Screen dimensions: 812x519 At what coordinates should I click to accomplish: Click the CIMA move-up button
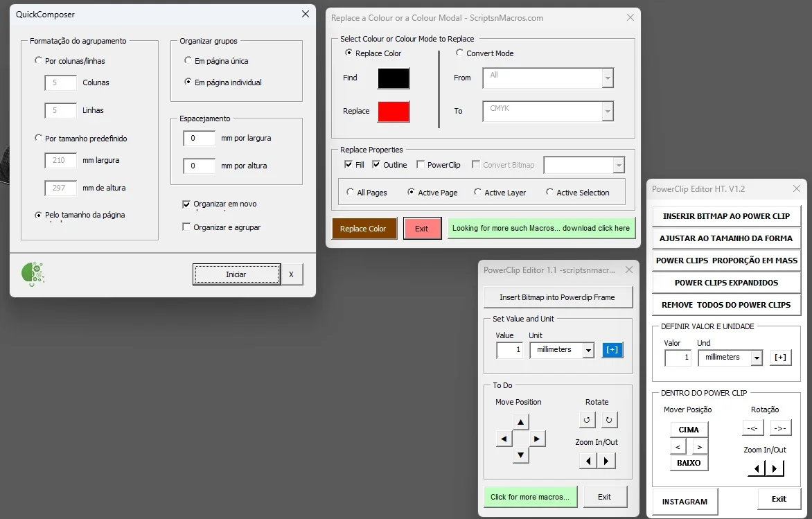coord(689,430)
